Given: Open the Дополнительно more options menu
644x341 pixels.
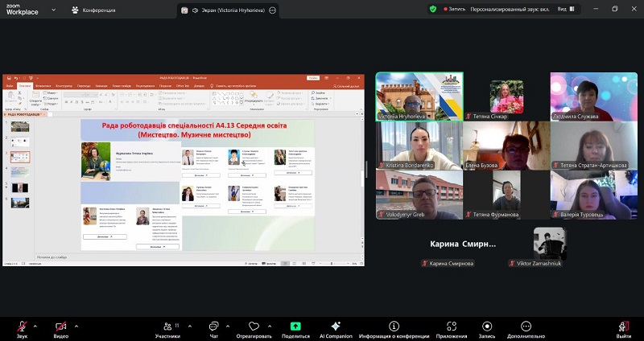Looking at the screenshot, I should (526, 326).
